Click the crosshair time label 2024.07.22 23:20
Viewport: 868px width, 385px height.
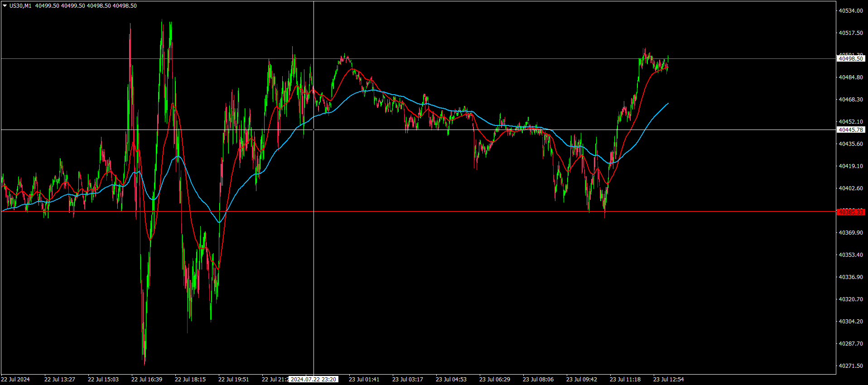(x=313, y=380)
